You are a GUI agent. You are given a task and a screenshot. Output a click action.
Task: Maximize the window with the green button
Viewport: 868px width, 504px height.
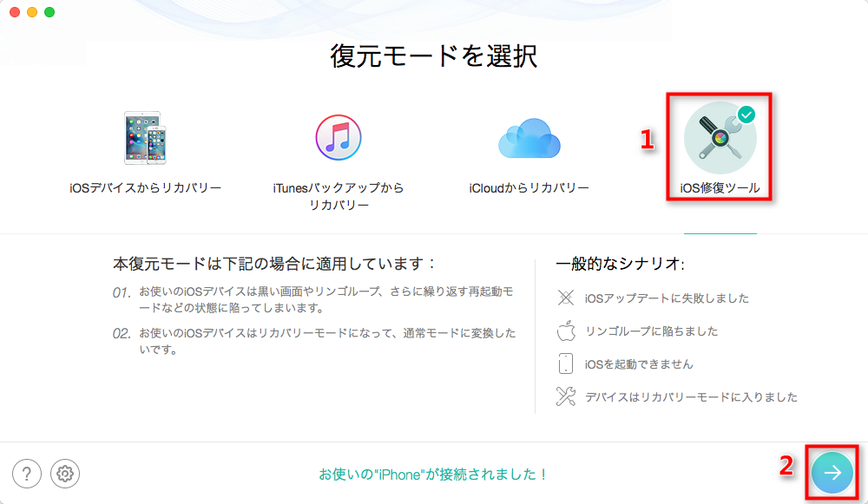49,12
